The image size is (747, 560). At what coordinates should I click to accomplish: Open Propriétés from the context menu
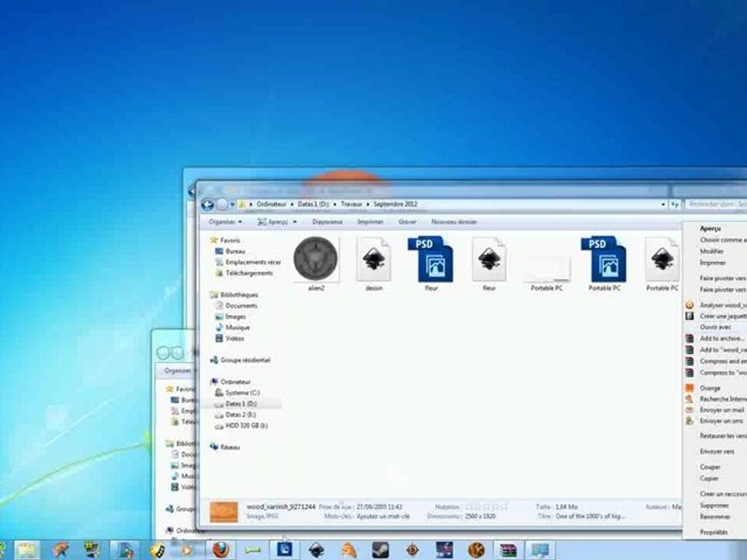[x=714, y=532]
